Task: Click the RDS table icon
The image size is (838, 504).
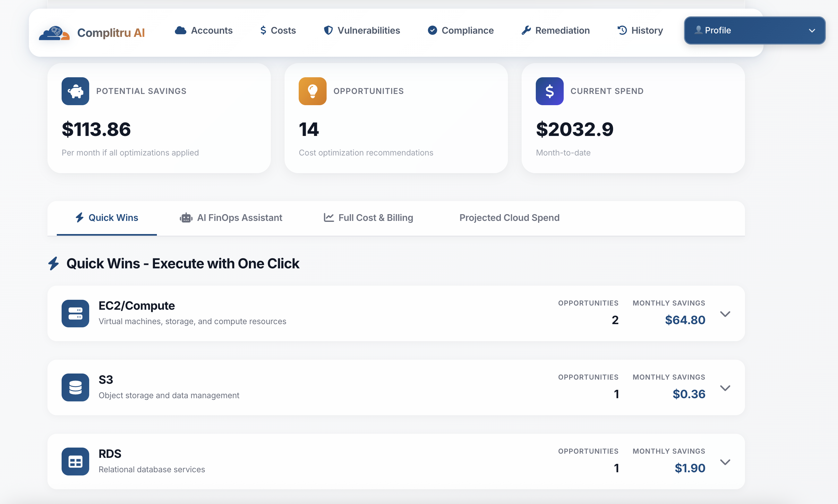Action: 75,461
